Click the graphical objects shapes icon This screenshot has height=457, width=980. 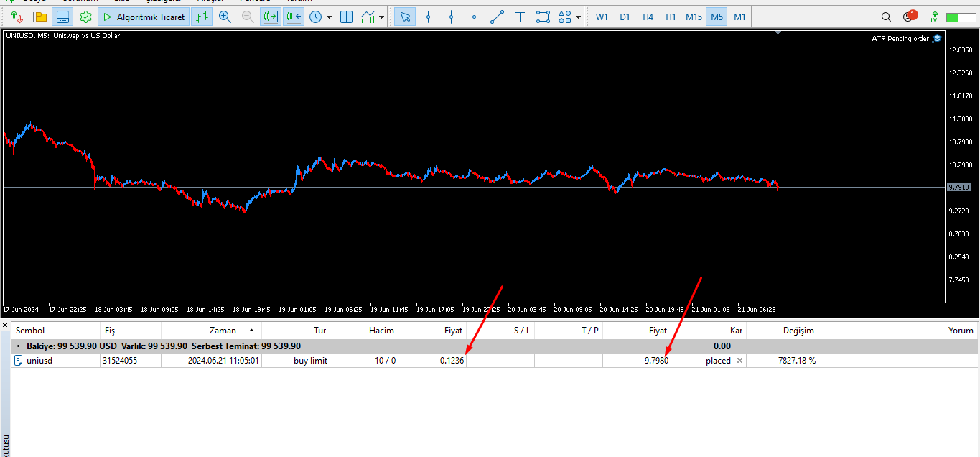tap(565, 17)
